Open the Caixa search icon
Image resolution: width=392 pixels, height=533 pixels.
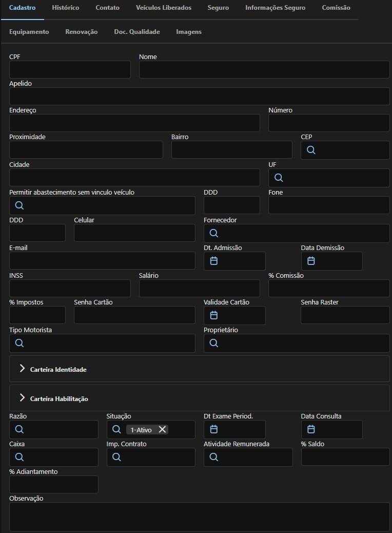point(19,457)
